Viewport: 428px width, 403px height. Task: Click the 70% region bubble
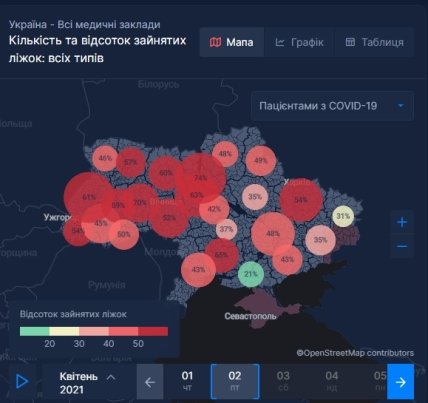click(140, 203)
